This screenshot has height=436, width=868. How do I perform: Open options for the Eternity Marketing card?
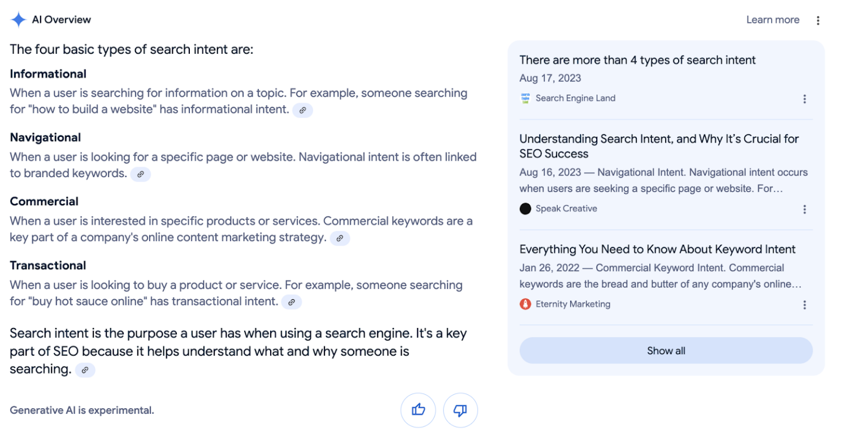point(805,304)
